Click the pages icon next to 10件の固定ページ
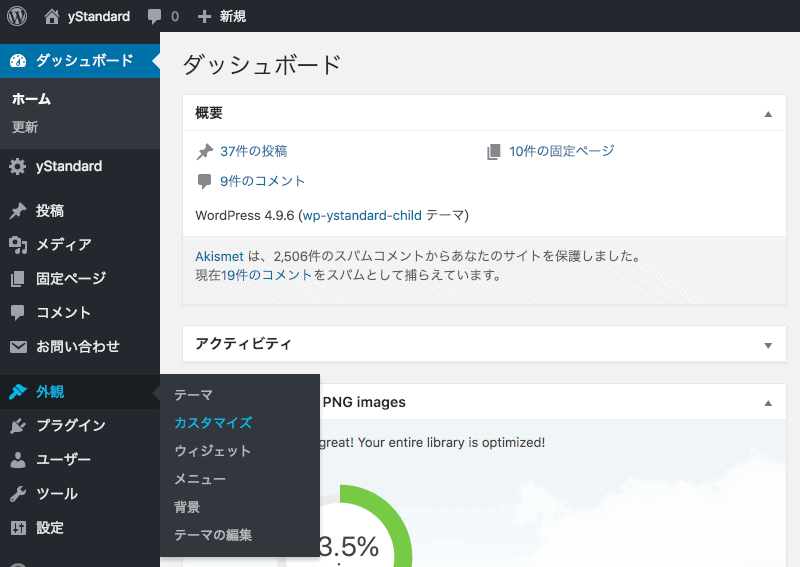 [x=493, y=152]
